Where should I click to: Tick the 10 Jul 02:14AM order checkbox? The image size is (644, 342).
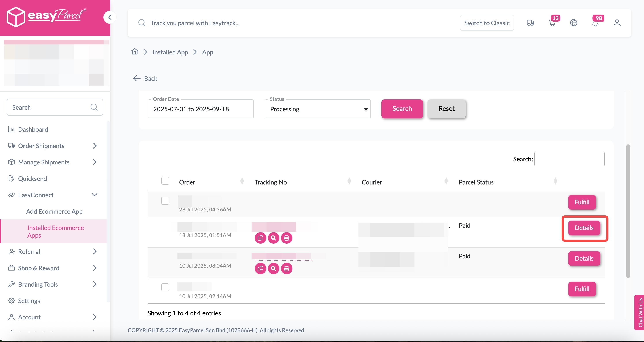click(165, 287)
